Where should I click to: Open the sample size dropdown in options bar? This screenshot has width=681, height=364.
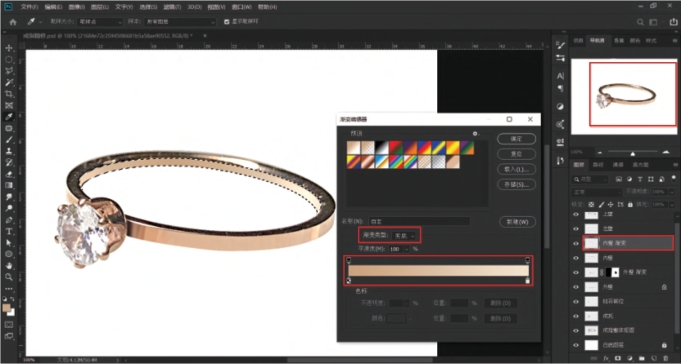pos(100,22)
